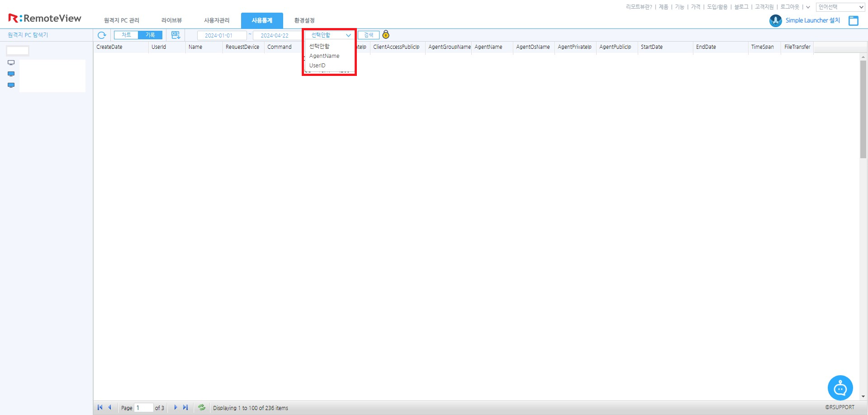868x415 pixels.
Task: Click the vertical scrollbar thumb
Action: coord(863,108)
